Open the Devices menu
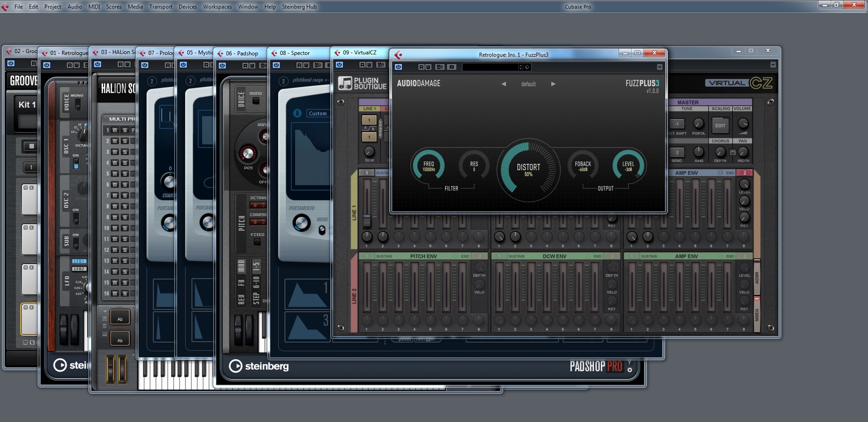The image size is (868, 422). (187, 7)
